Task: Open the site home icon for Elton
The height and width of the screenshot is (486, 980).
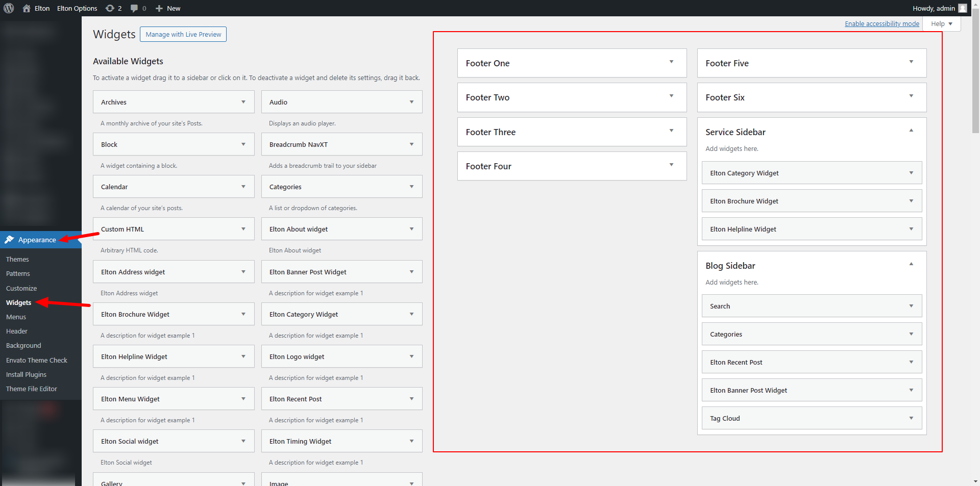Action: click(x=27, y=8)
